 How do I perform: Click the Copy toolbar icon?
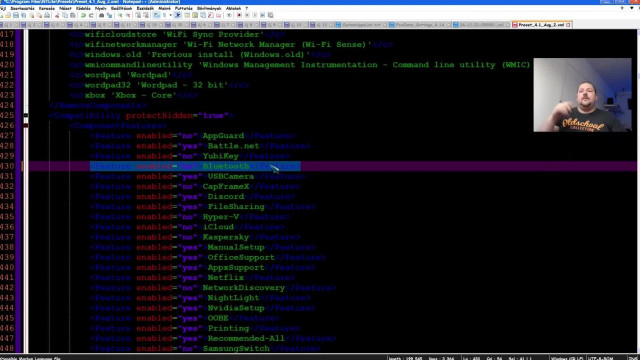coord(65,15)
